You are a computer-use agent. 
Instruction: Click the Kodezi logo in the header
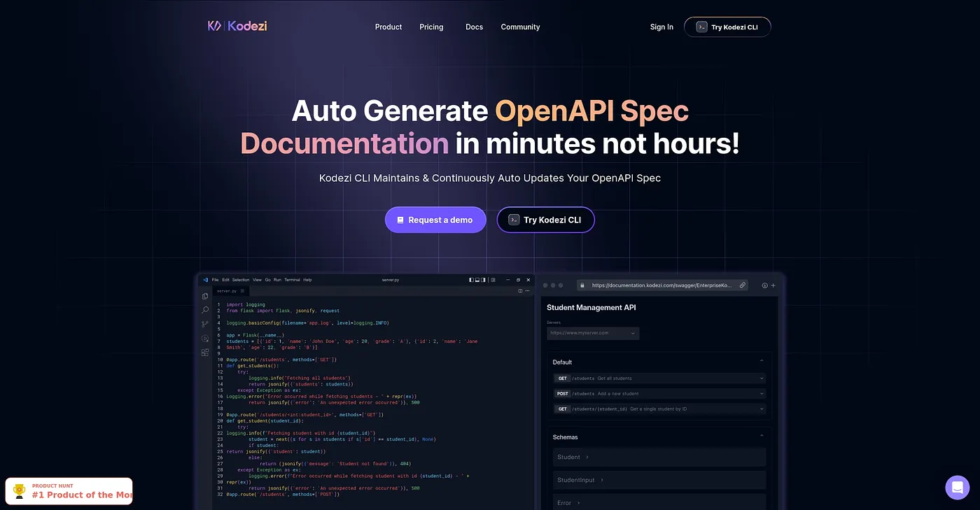237,27
